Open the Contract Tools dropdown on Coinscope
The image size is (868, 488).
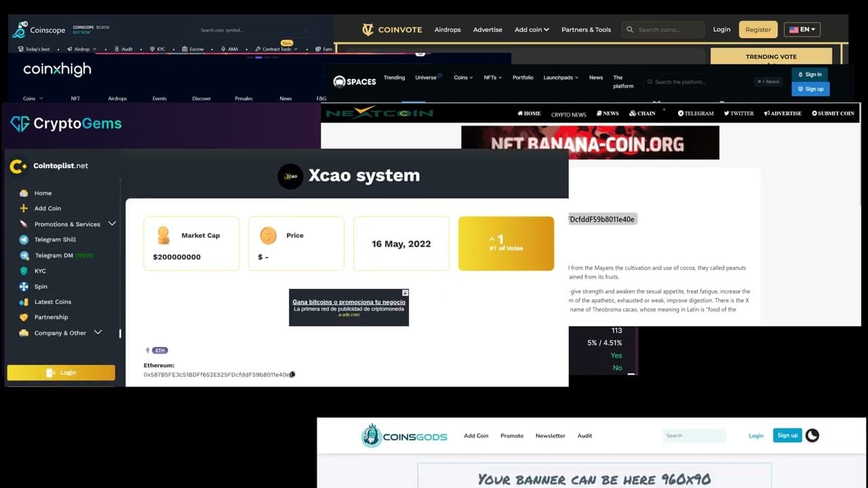click(276, 49)
